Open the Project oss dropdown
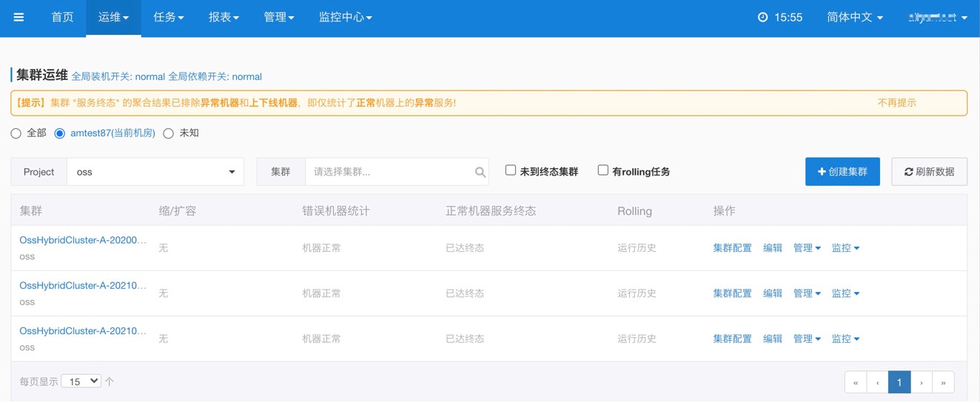Viewport: 980px width, 403px height. [x=155, y=172]
